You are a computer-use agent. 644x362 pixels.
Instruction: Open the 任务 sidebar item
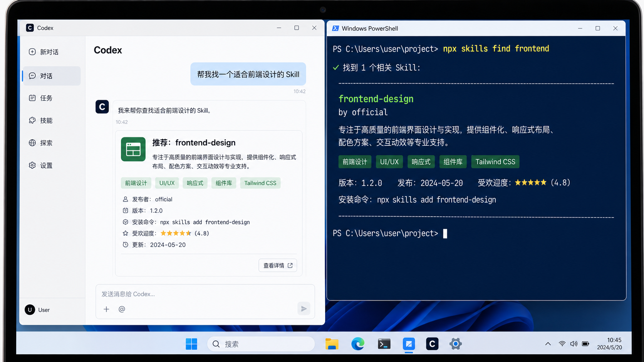40,98
